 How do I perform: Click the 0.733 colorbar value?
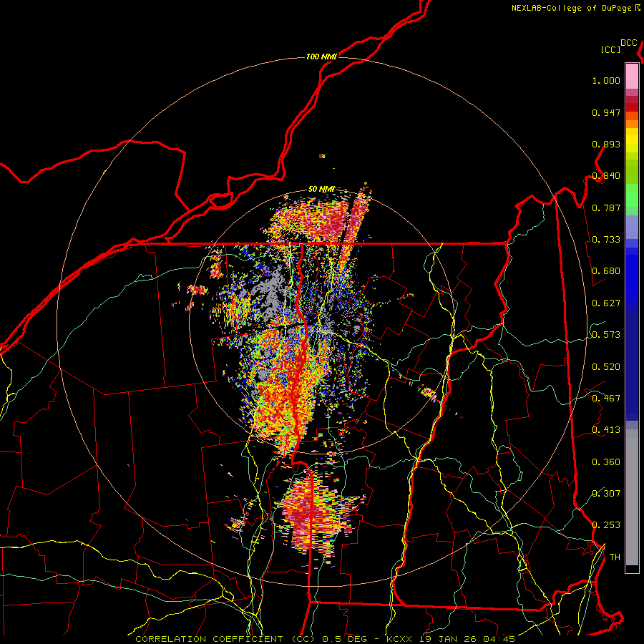pos(606,240)
